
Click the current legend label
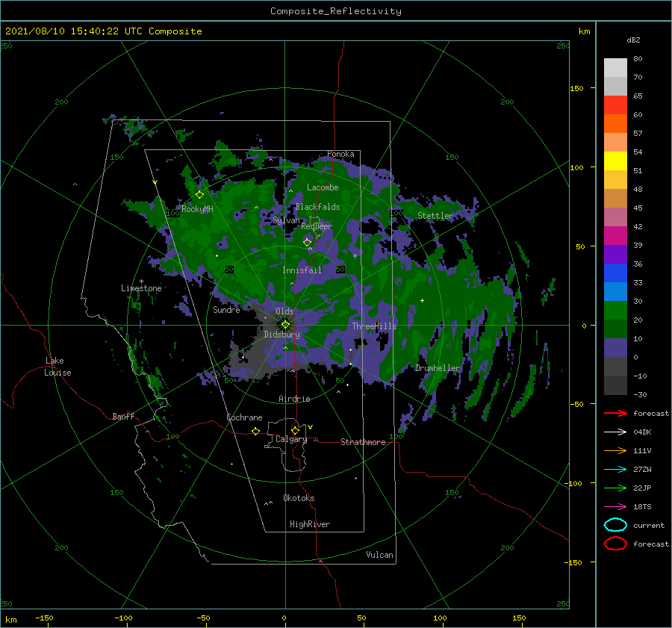tap(649, 526)
